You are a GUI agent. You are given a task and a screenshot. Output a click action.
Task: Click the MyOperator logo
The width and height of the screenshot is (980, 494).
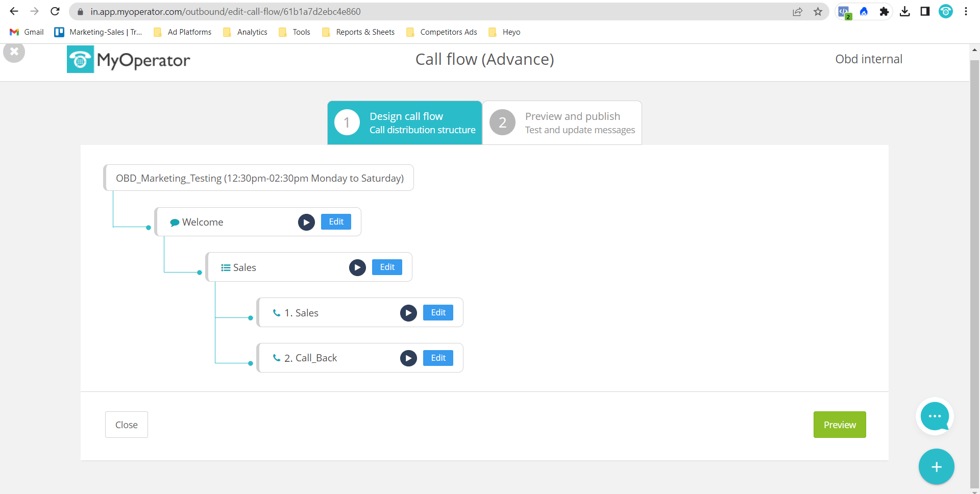pos(128,59)
